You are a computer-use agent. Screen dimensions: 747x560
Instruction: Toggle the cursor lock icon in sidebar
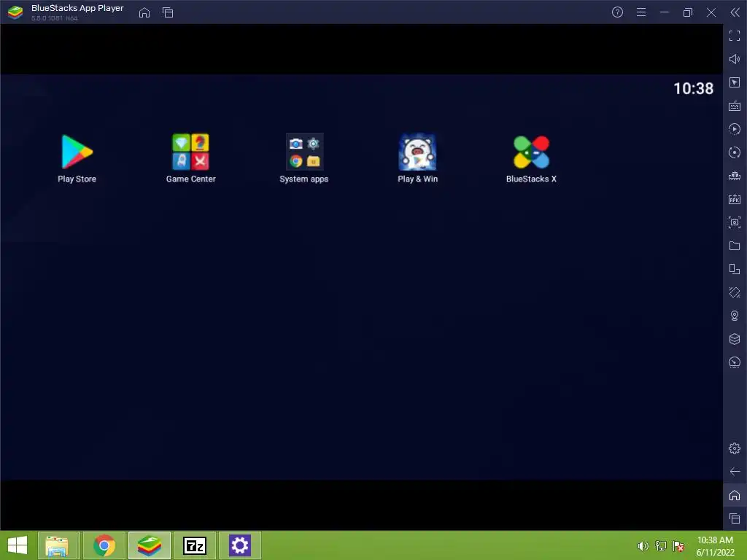click(x=735, y=82)
